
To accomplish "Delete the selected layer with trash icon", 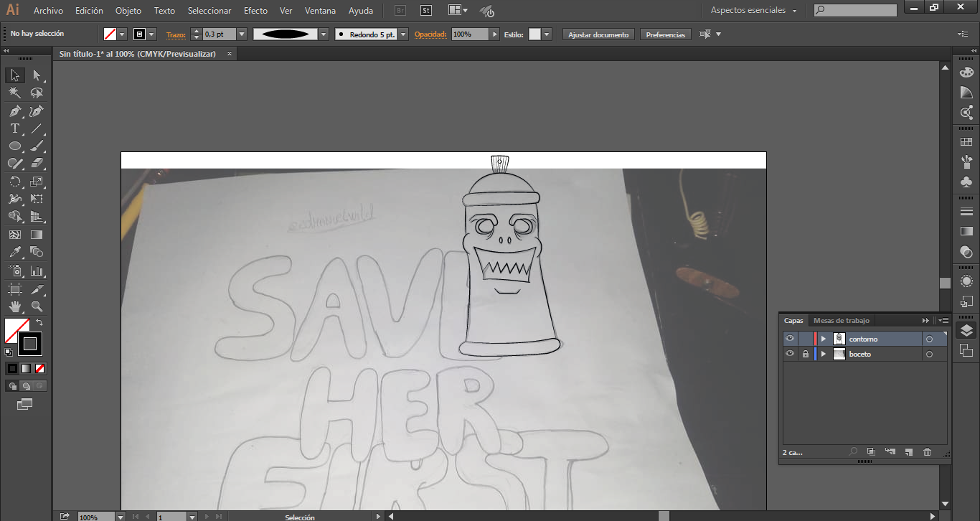I will click(927, 452).
